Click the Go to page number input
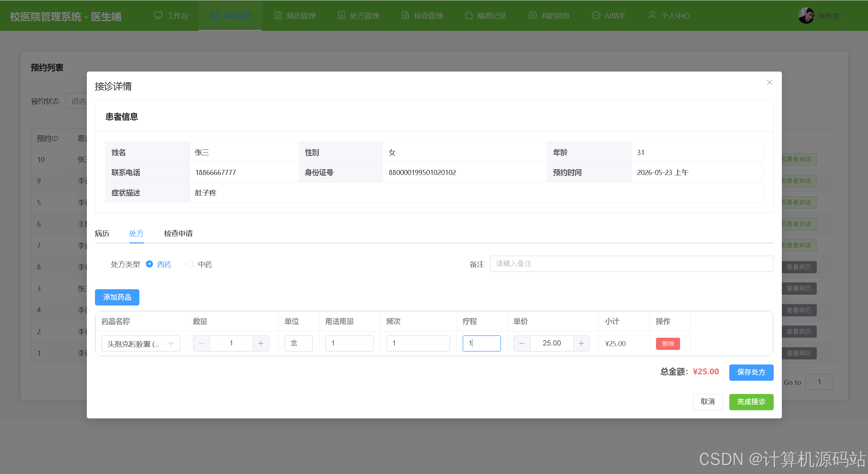Viewport: 868px width, 474px height. [x=819, y=382]
